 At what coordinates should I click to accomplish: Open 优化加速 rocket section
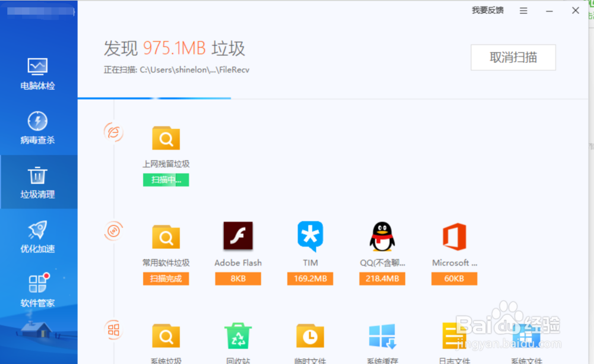37,237
